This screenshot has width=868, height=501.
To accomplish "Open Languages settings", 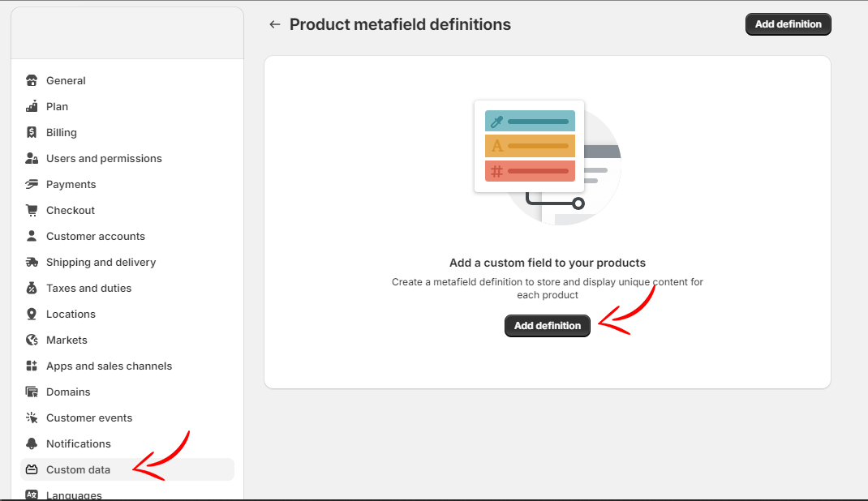I will point(74,495).
